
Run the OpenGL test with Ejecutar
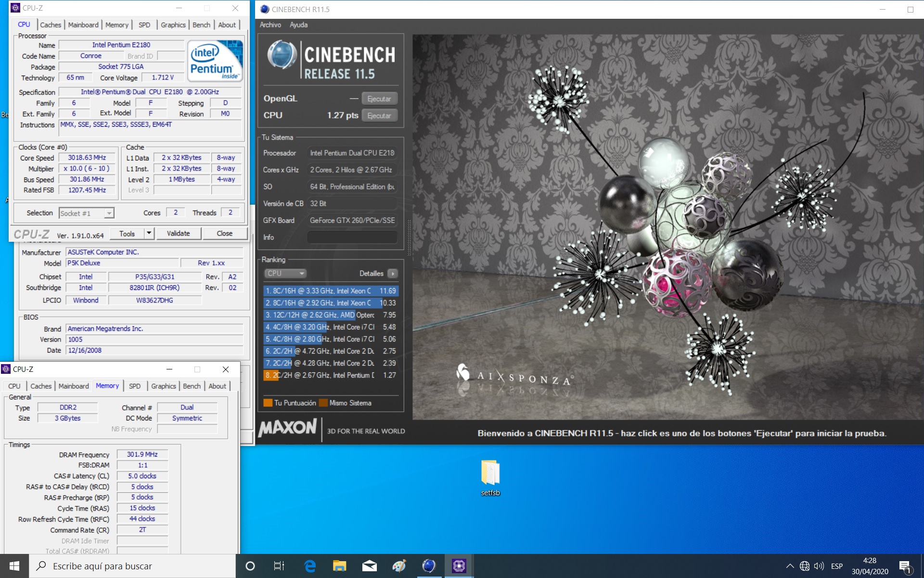pyautogui.click(x=379, y=99)
